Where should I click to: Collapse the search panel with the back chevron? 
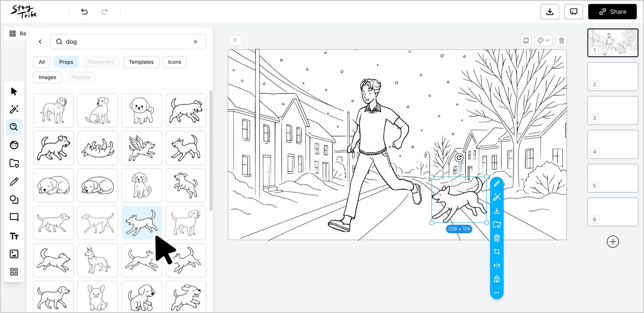click(40, 42)
